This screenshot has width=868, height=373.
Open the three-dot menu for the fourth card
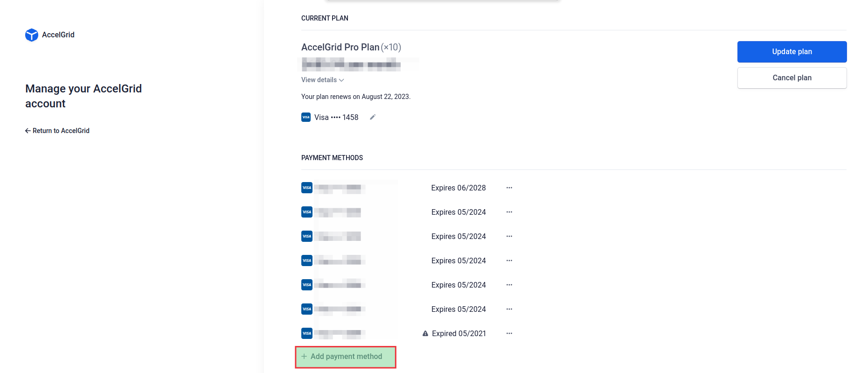(509, 260)
